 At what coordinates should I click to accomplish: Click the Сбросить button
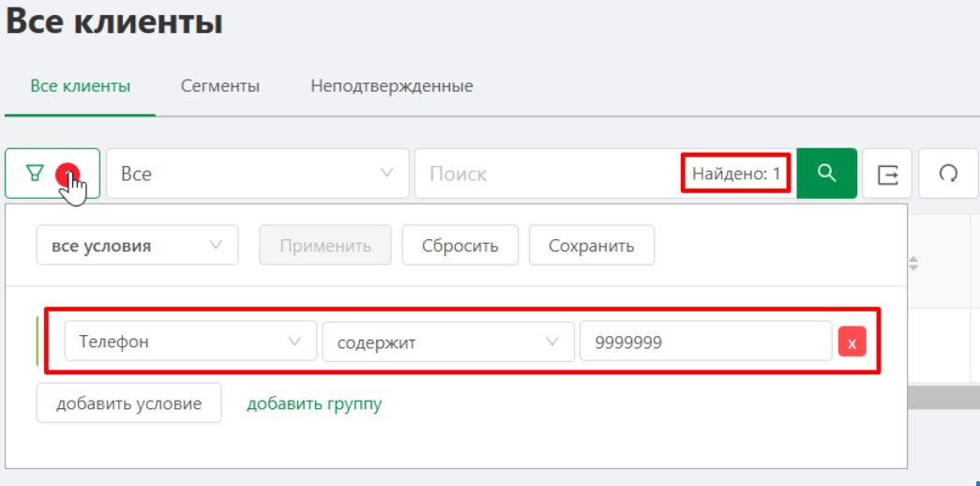coord(460,245)
